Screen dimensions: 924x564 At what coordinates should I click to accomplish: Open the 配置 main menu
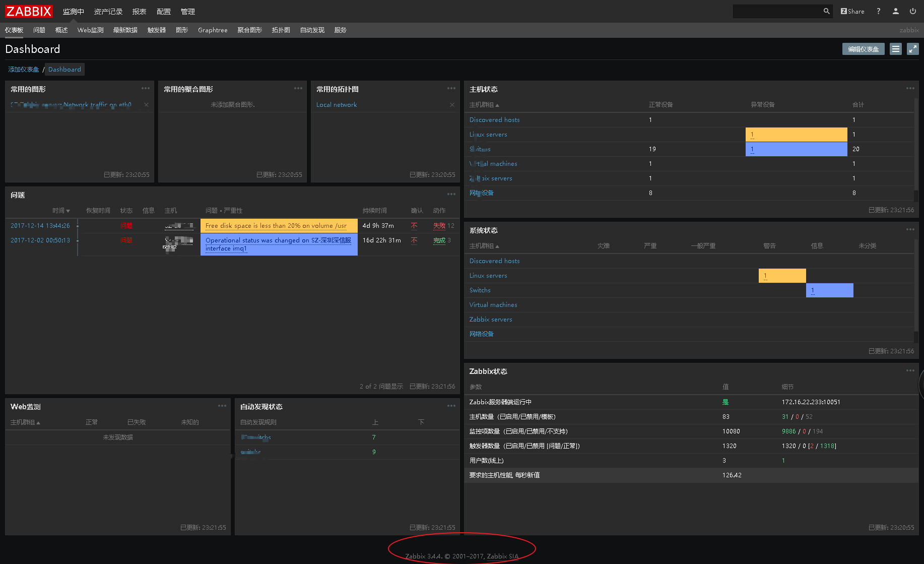pyautogui.click(x=164, y=12)
